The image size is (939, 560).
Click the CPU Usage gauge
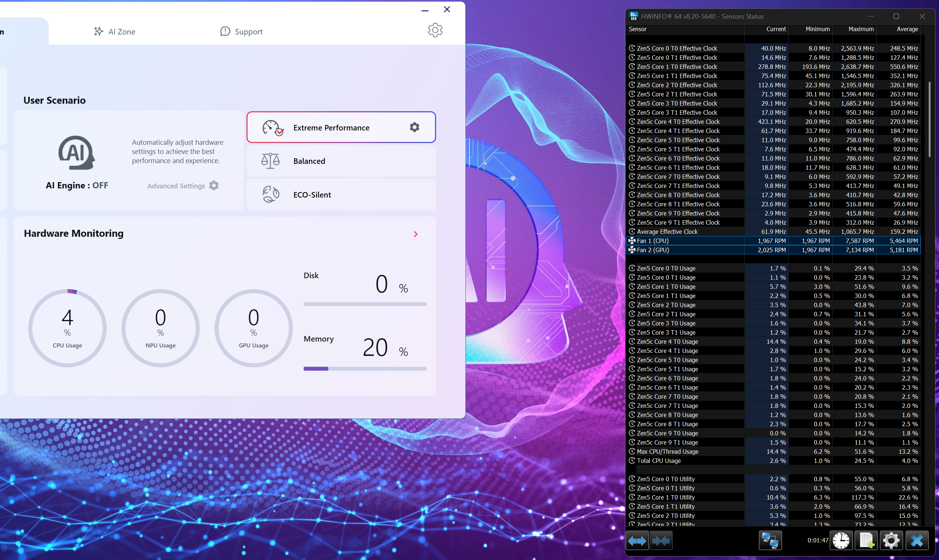tap(67, 328)
